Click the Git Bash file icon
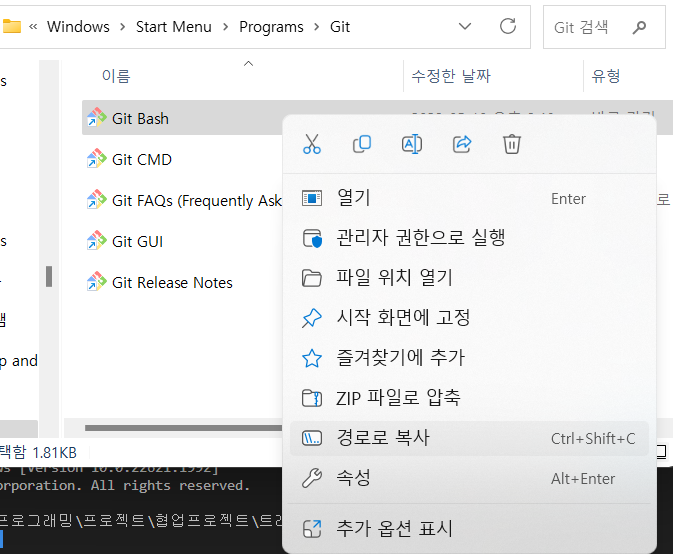 tap(97, 118)
